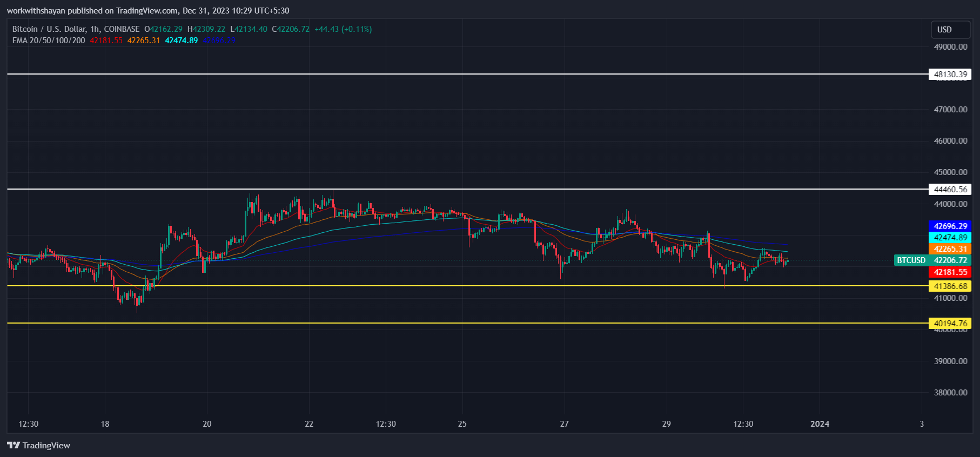980x457 pixels.
Task: Click the 46000.00 price axis label
Action: pos(950,141)
